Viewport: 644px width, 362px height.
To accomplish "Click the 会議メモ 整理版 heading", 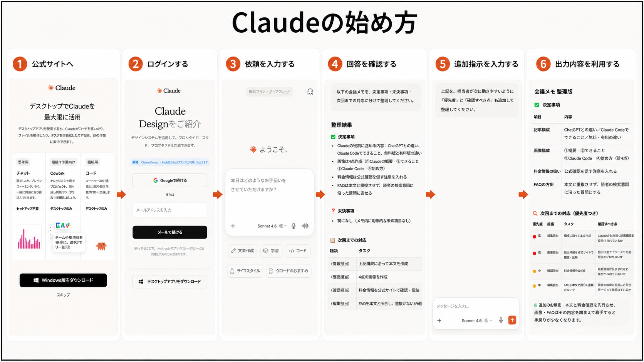I will 553,92.
